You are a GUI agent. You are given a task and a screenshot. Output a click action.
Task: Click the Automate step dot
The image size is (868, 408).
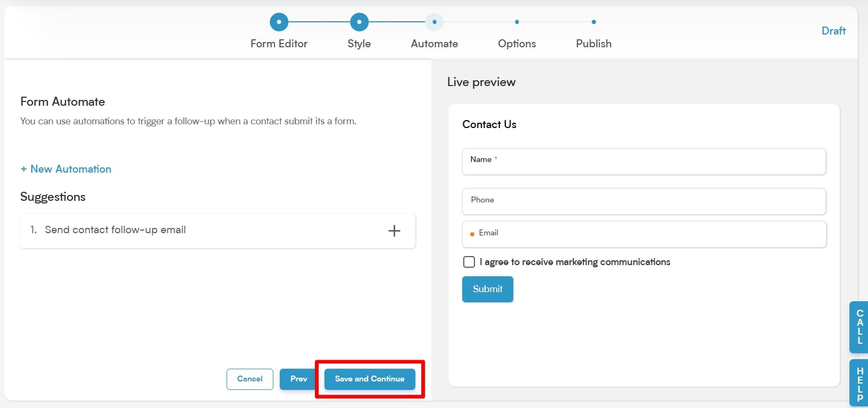click(x=435, y=22)
